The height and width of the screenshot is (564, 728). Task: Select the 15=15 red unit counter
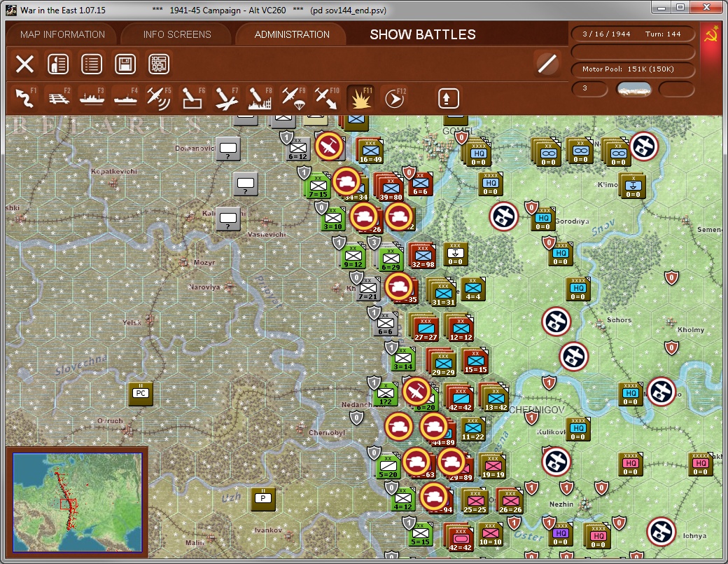pyautogui.click(x=475, y=362)
